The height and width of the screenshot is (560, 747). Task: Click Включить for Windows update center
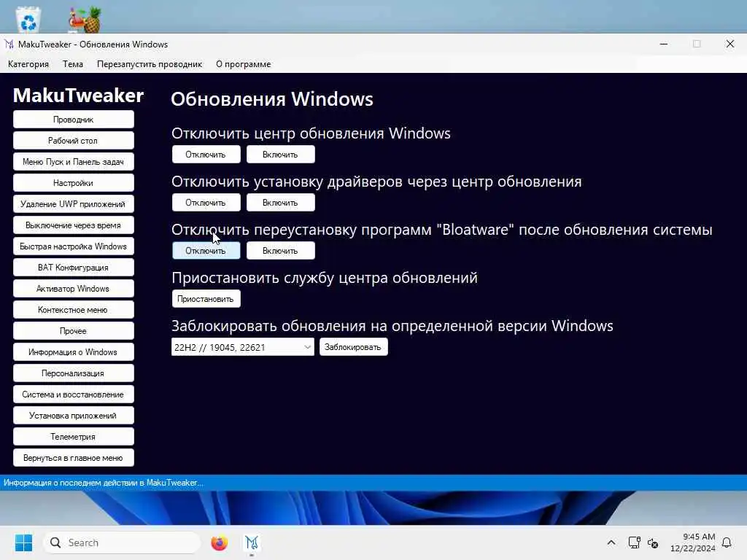(x=281, y=155)
